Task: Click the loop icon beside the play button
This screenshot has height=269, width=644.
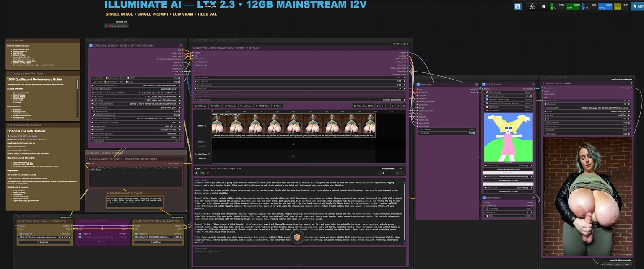Action: click(x=203, y=173)
